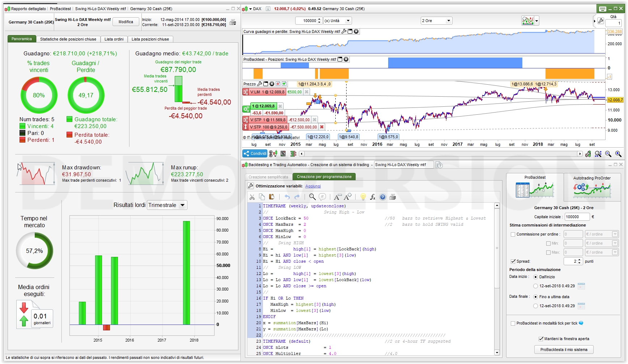Screen dimensions: 628x364
Task: Click the comment bubble icon in code toolbar
Action: pyautogui.click(x=322, y=197)
